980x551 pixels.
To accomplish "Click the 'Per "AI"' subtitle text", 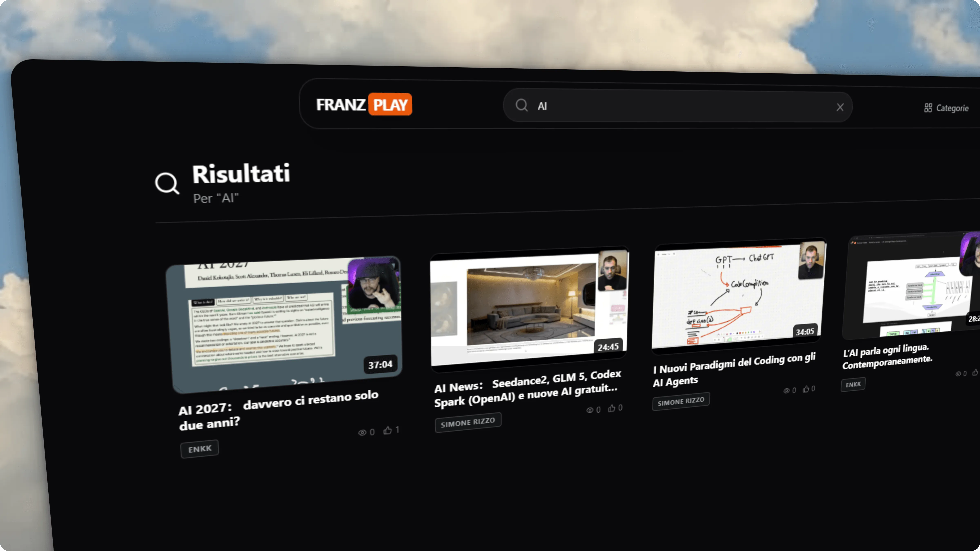I will 216,198.
